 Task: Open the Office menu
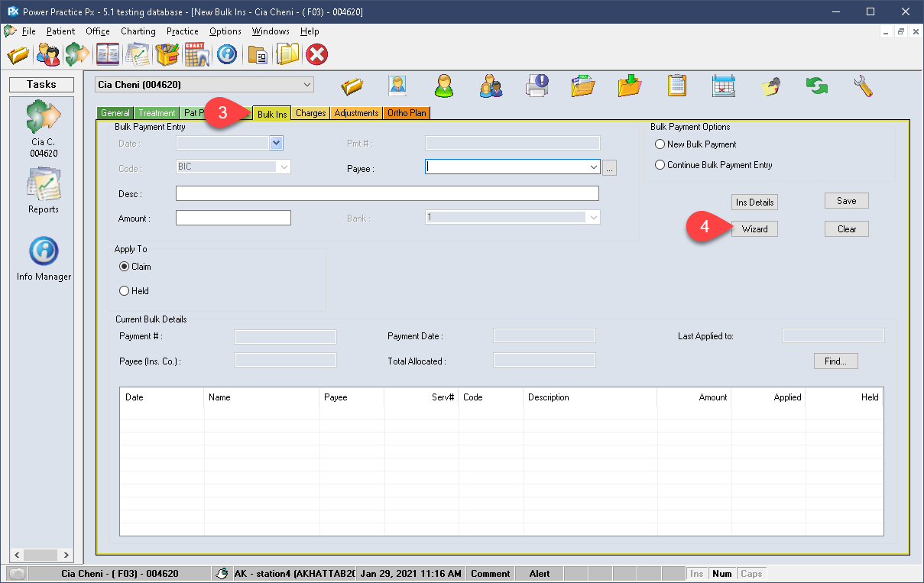coord(98,31)
